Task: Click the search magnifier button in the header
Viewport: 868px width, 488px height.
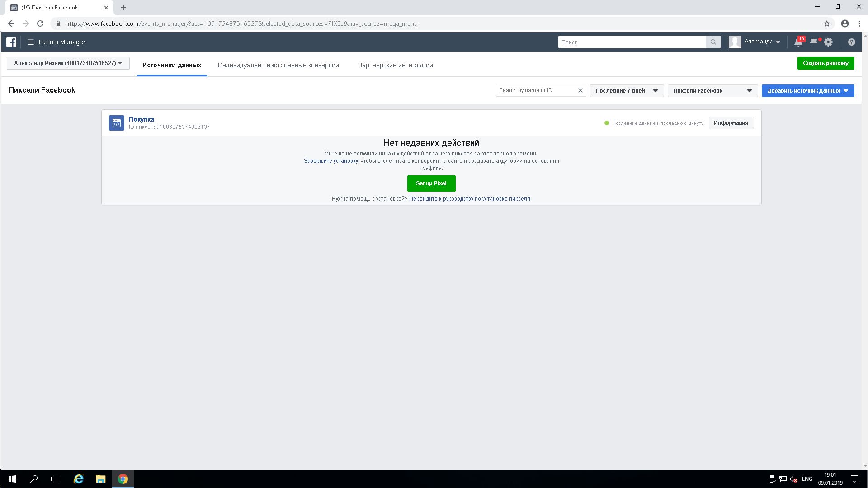Action: [713, 42]
